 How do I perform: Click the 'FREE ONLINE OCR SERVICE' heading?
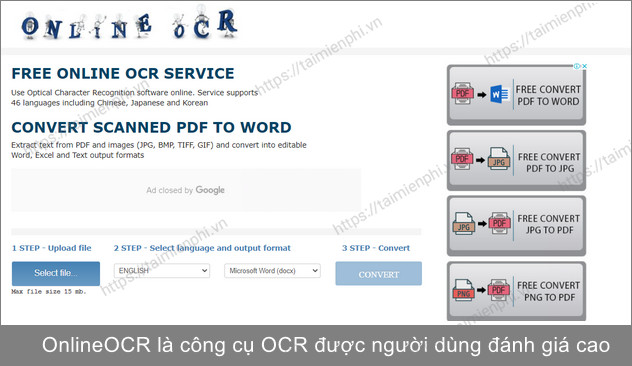(x=123, y=74)
